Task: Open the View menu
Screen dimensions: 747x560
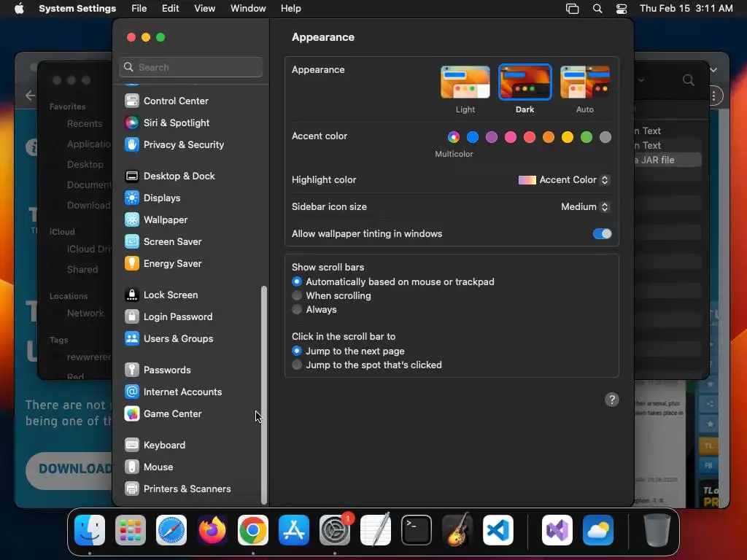Action: pos(204,9)
